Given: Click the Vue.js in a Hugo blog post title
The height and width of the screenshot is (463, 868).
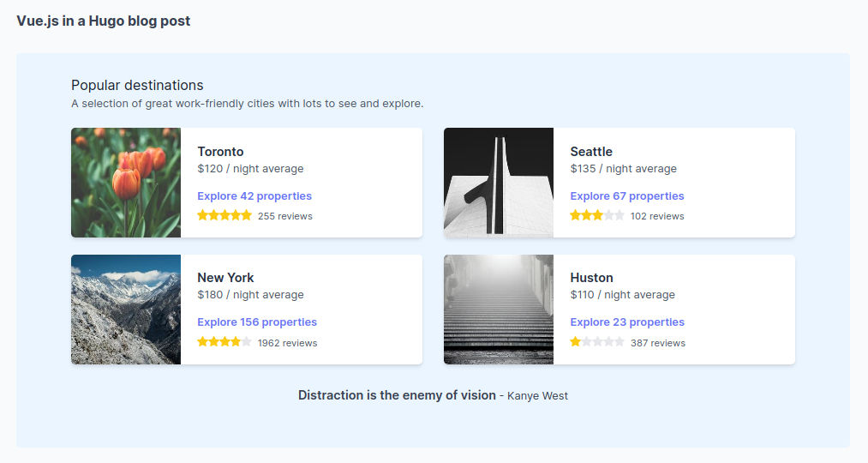Looking at the screenshot, I should (x=104, y=21).
